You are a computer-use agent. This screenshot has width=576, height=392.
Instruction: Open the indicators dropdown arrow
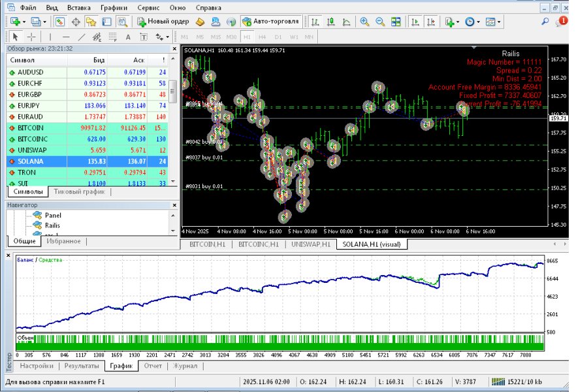coord(459,23)
